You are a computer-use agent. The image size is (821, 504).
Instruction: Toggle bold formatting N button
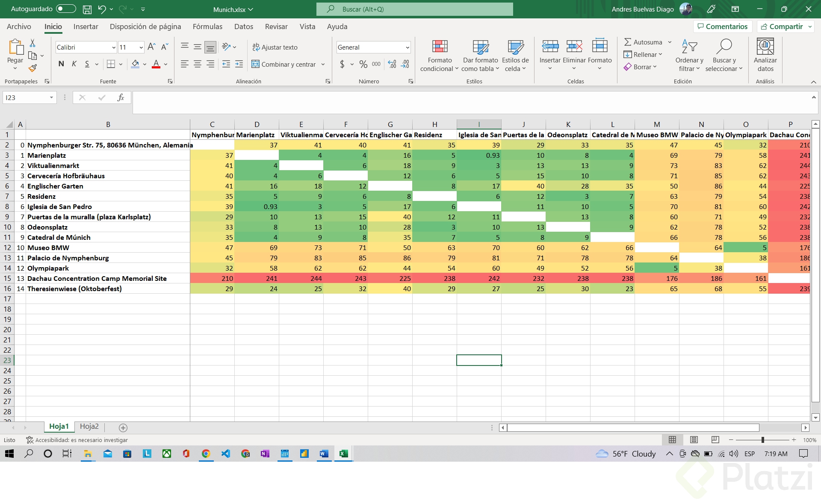coord(61,64)
